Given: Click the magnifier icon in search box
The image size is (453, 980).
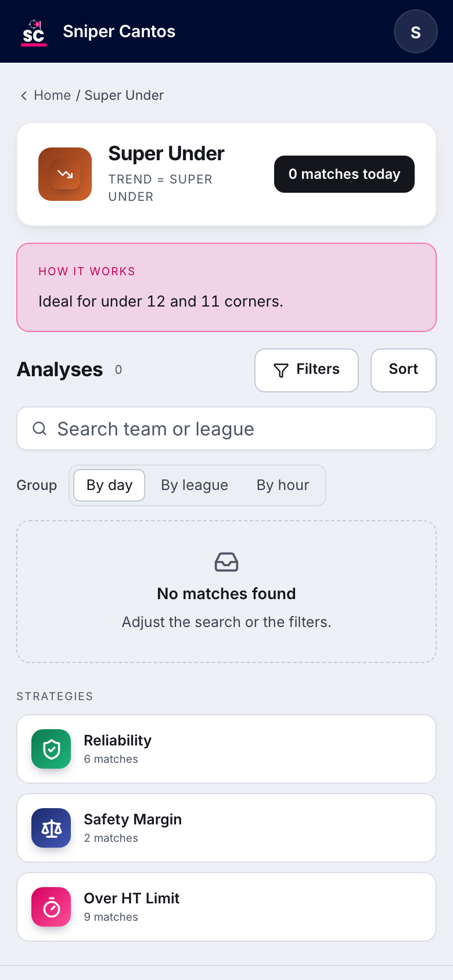Looking at the screenshot, I should [39, 428].
